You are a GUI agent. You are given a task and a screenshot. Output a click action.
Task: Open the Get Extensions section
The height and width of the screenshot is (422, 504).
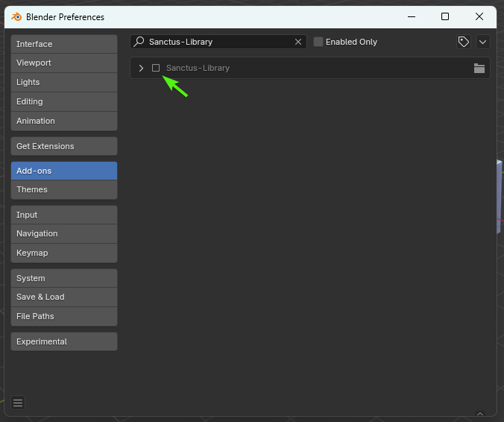point(64,146)
